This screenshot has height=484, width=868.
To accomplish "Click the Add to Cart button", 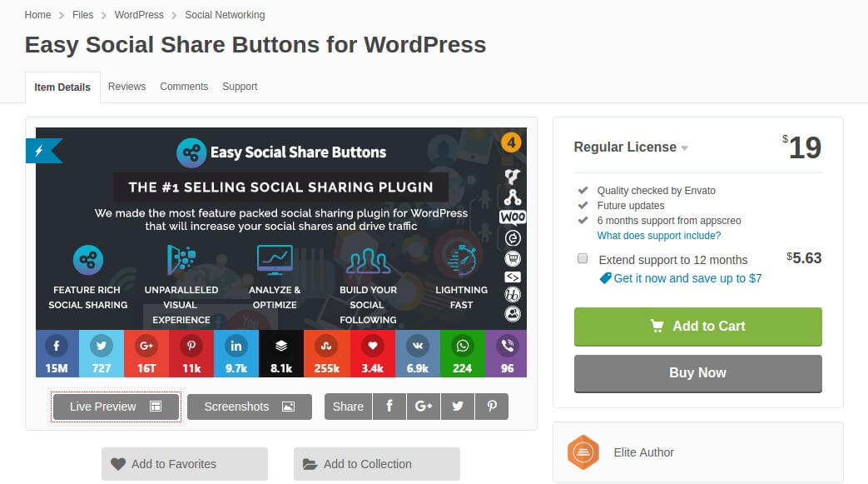I will coord(697,327).
